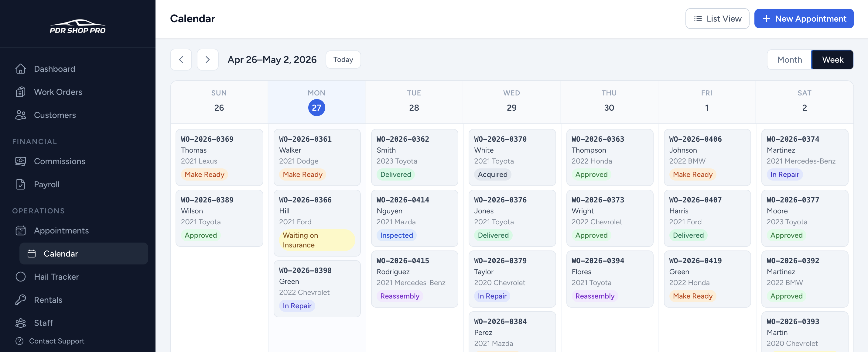Select the Week view tab

click(x=832, y=60)
